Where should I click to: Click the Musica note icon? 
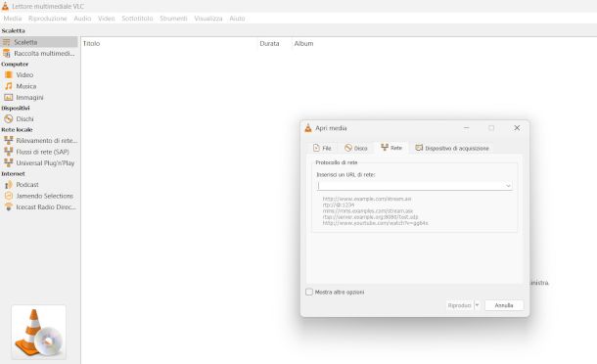coord(9,86)
